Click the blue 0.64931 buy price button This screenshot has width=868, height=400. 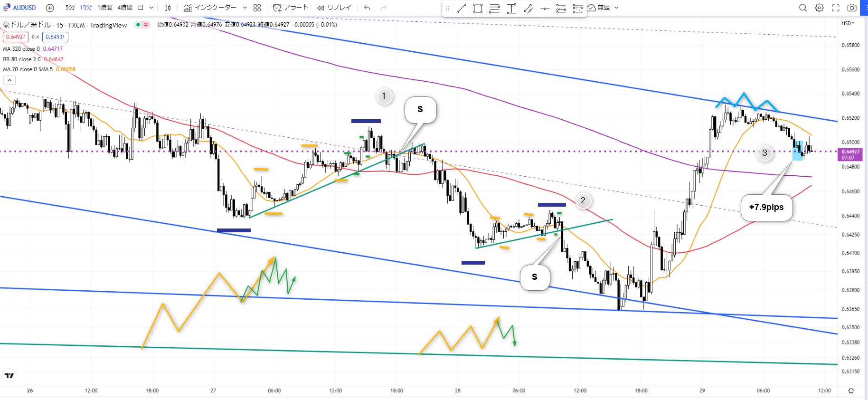coord(55,37)
